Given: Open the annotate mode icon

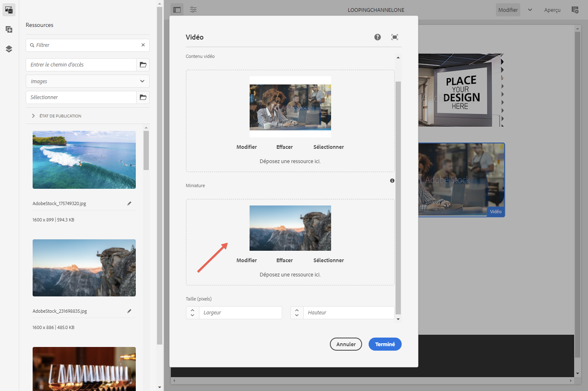Looking at the screenshot, I should [575, 10].
